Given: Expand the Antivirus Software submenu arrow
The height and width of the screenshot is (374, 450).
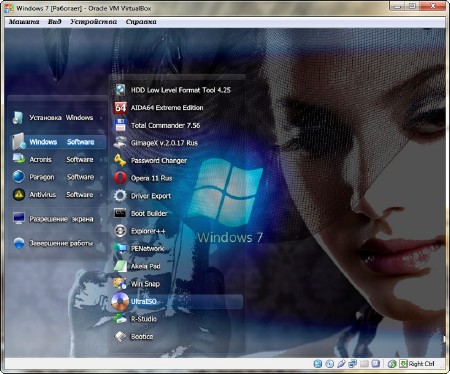Looking at the screenshot, I should click(x=101, y=195).
